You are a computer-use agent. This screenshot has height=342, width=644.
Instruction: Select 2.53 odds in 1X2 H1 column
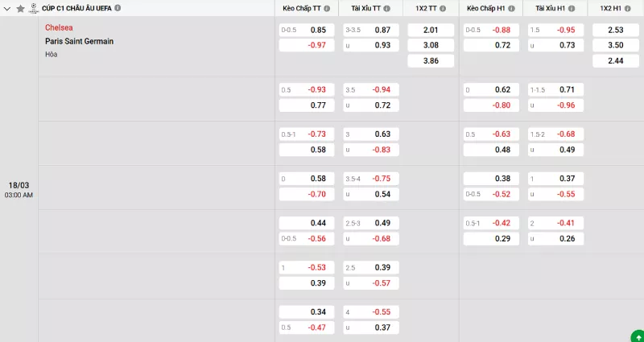tap(613, 30)
